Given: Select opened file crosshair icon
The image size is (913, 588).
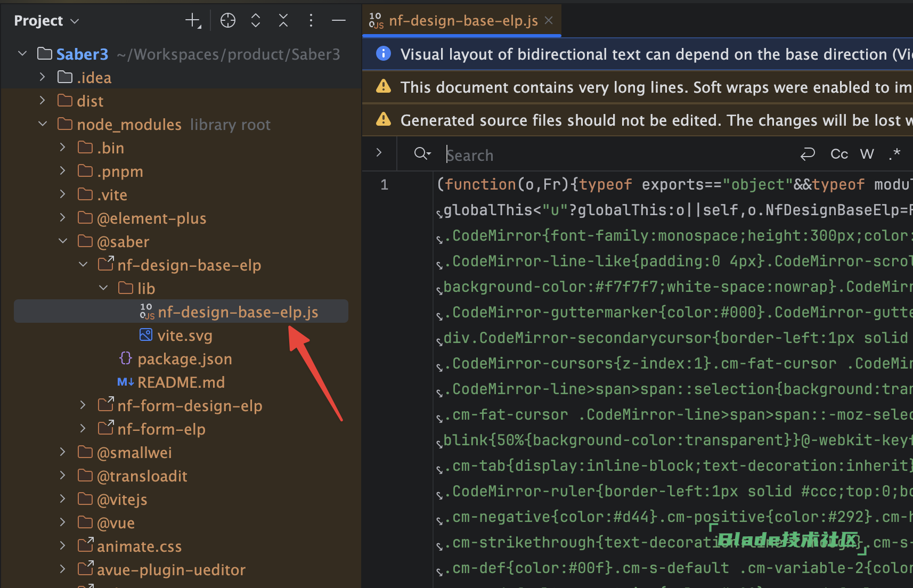Looking at the screenshot, I should 228,21.
